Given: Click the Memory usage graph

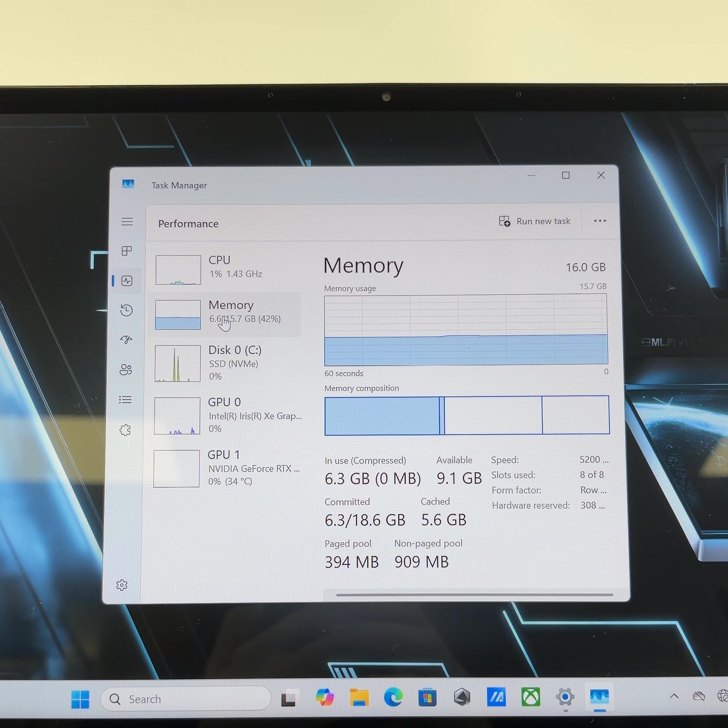Looking at the screenshot, I should 466,330.
